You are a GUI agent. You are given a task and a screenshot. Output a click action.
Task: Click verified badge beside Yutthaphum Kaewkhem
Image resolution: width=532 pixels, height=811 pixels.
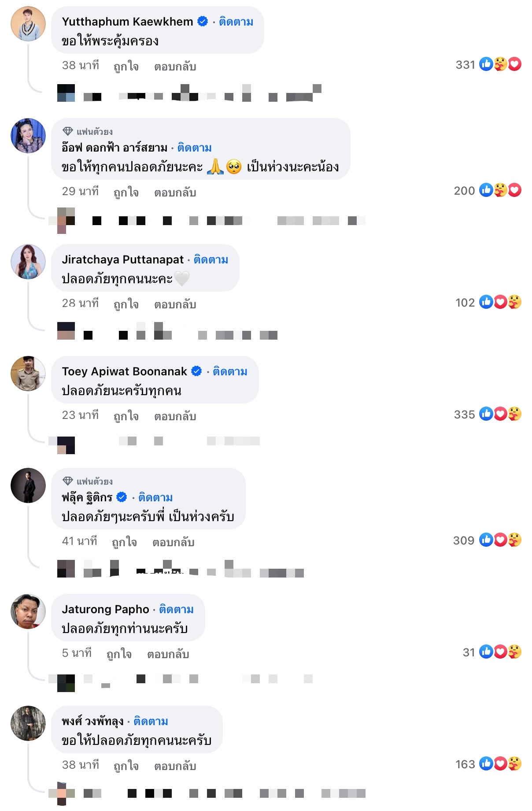[203, 21]
